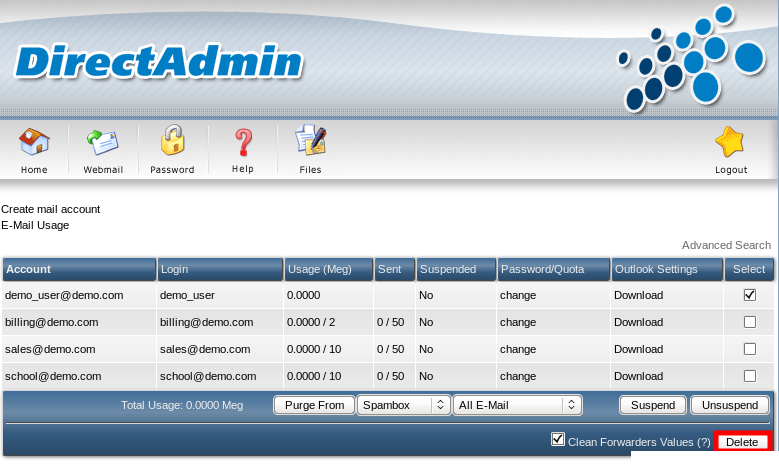Open the Home house icon

34,142
